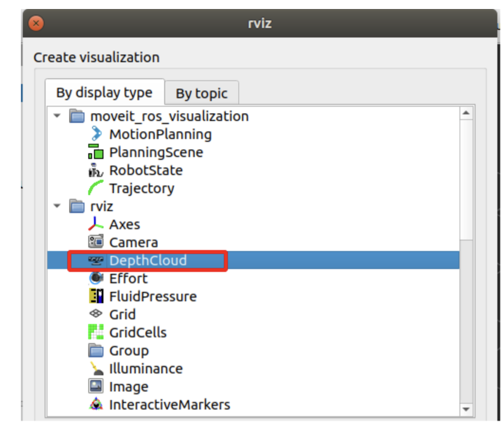Select MotionPlanning display type

click(x=160, y=134)
